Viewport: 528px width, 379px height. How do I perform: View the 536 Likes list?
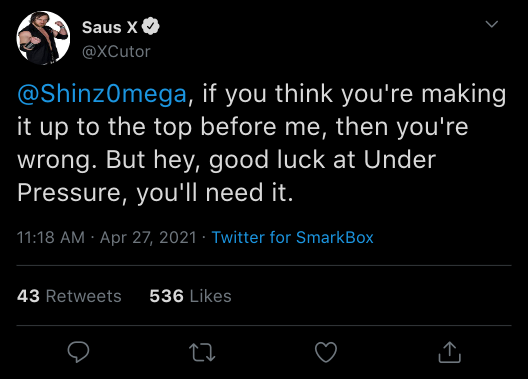tap(190, 296)
